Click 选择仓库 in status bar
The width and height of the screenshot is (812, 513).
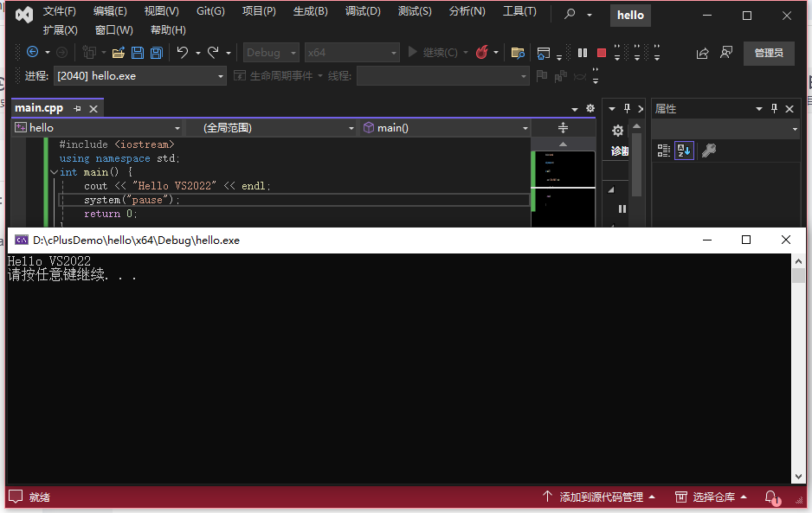(711, 497)
